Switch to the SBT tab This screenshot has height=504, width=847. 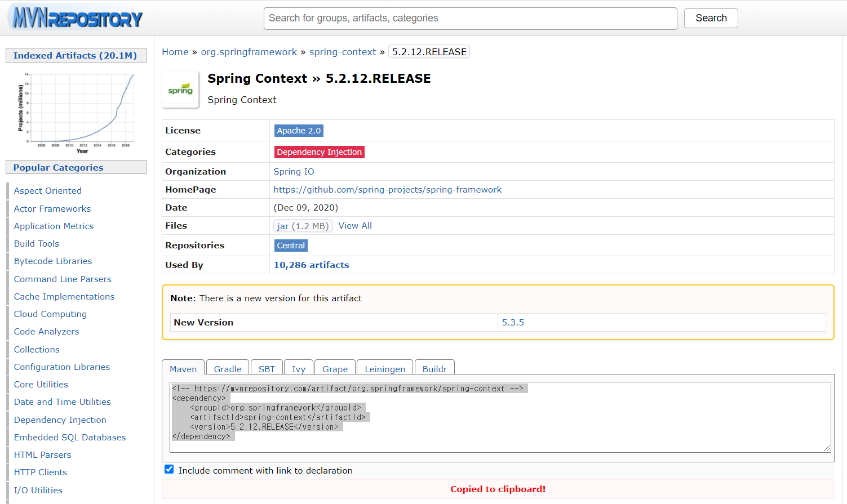click(x=267, y=369)
